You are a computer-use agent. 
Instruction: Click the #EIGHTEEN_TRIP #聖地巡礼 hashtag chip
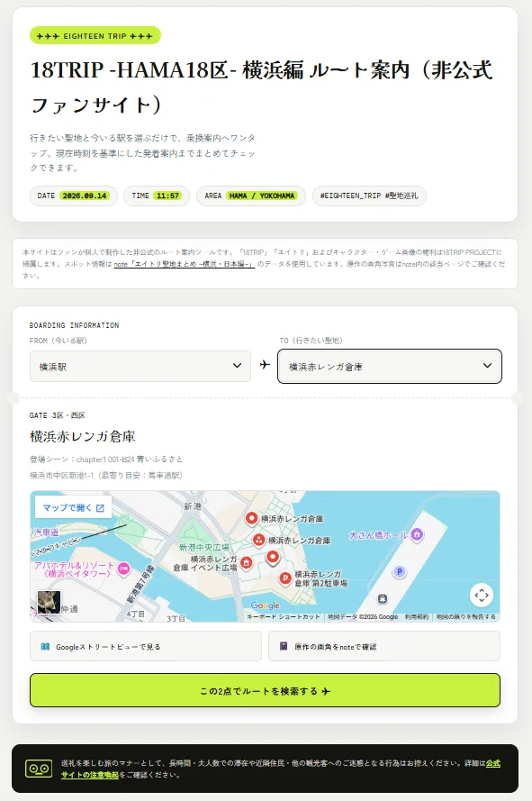pyautogui.click(x=369, y=196)
